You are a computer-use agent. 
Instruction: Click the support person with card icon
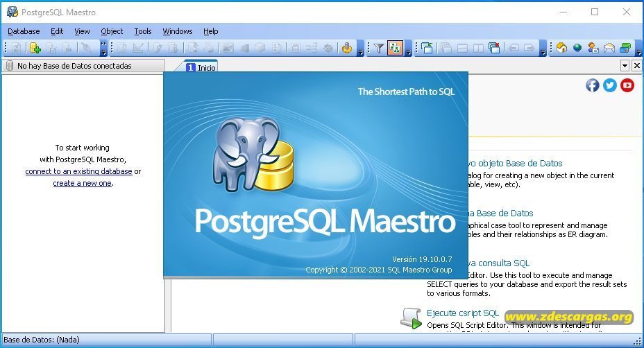coord(593,48)
